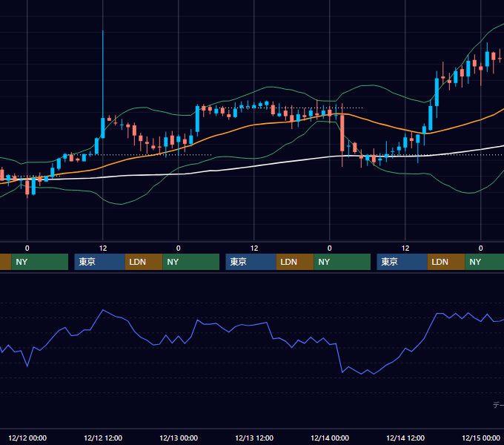Click the 12/13 12:00 time axis label

pyautogui.click(x=254, y=438)
